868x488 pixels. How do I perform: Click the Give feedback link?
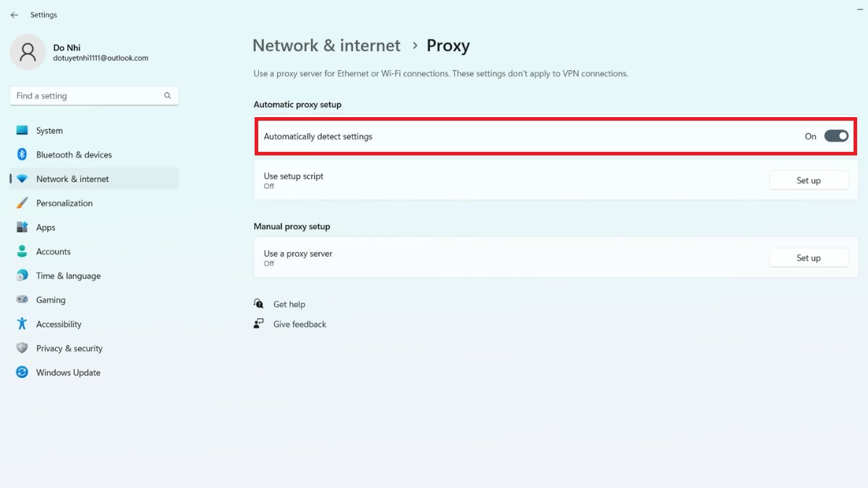pos(299,325)
